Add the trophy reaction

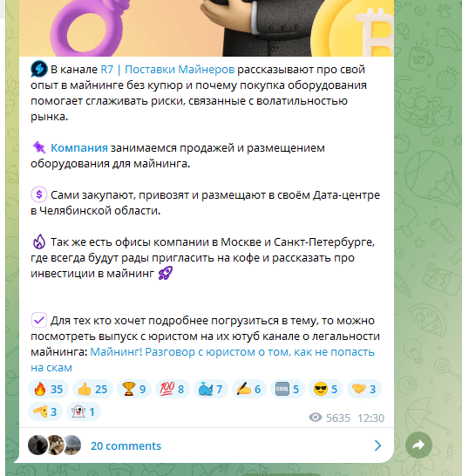(x=134, y=389)
